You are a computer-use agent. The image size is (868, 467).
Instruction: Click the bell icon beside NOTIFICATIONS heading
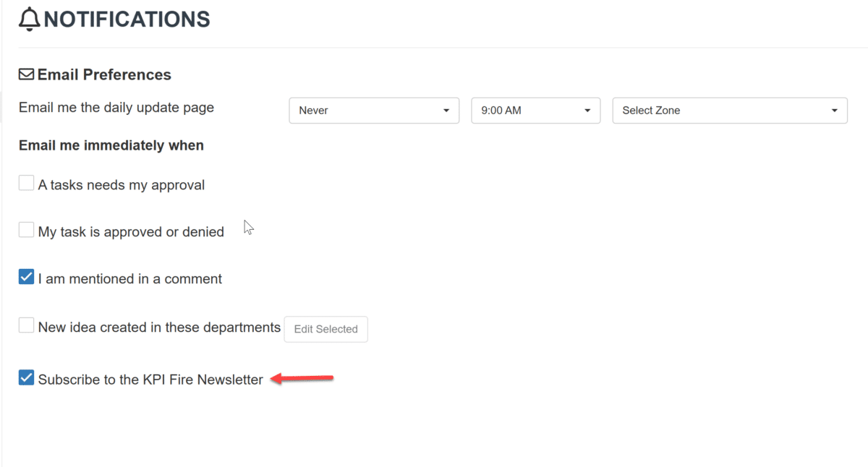[30, 20]
